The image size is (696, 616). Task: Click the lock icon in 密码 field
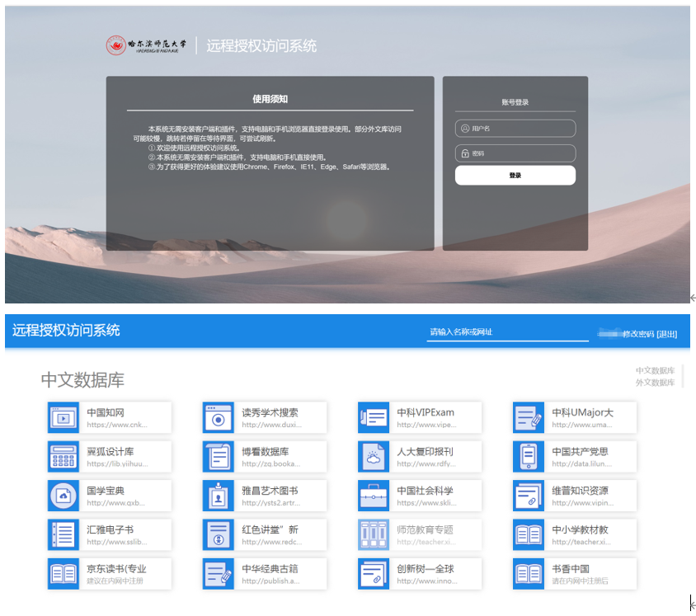(465, 153)
